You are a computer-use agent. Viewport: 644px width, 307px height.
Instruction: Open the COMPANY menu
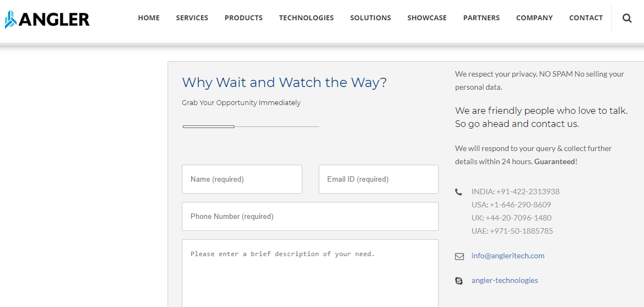(534, 18)
